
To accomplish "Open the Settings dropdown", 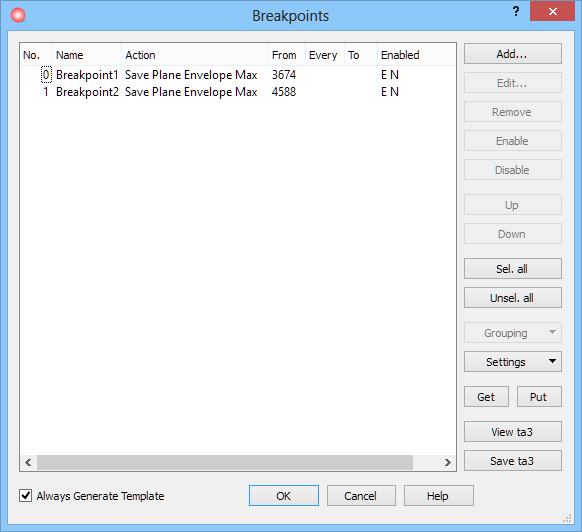I will tap(513, 362).
